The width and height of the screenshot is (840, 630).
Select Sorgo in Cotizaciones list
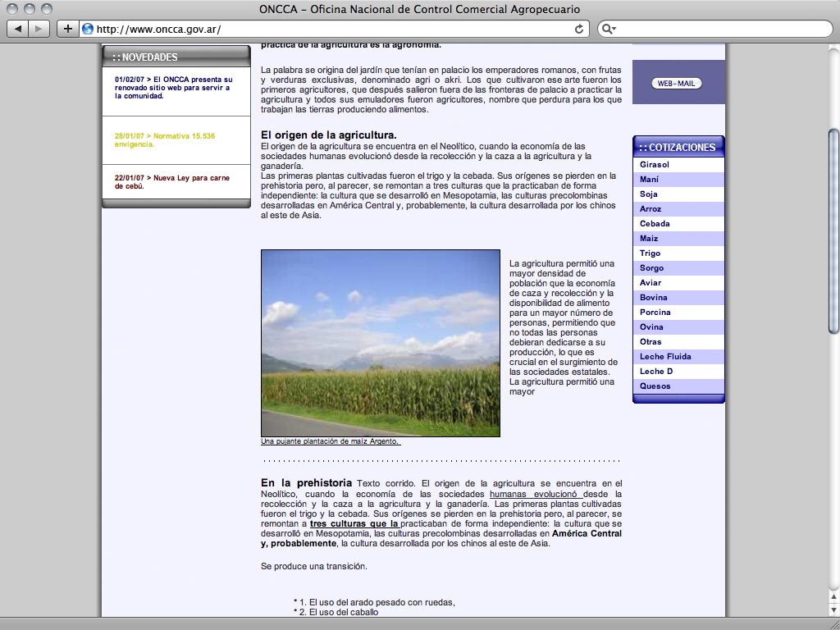point(678,268)
